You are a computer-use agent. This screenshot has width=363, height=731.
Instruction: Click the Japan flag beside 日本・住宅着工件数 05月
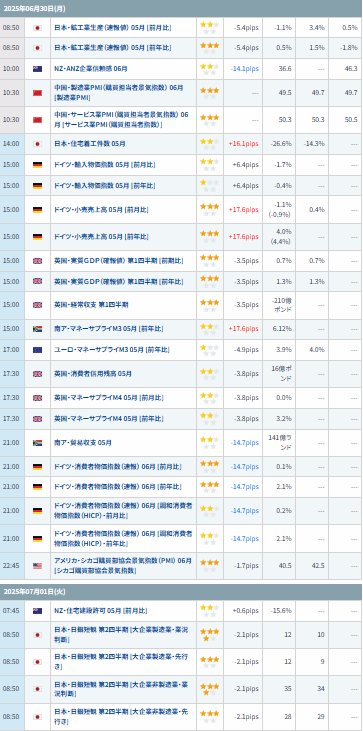(x=37, y=144)
